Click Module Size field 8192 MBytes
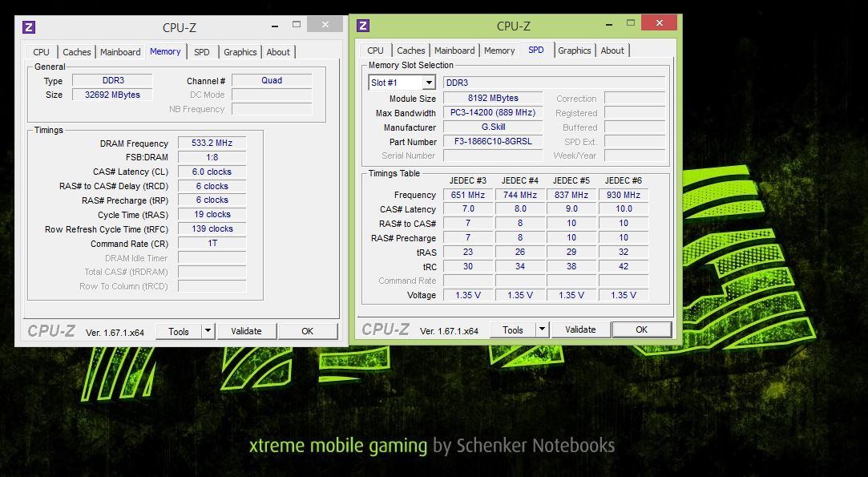Screen dimensions: 868x477 click(x=493, y=98)
